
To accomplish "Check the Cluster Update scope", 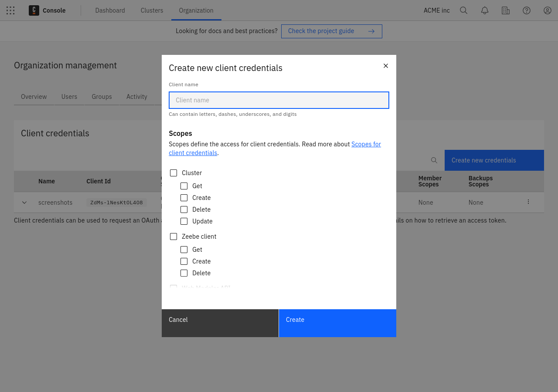I will [184, 221].
